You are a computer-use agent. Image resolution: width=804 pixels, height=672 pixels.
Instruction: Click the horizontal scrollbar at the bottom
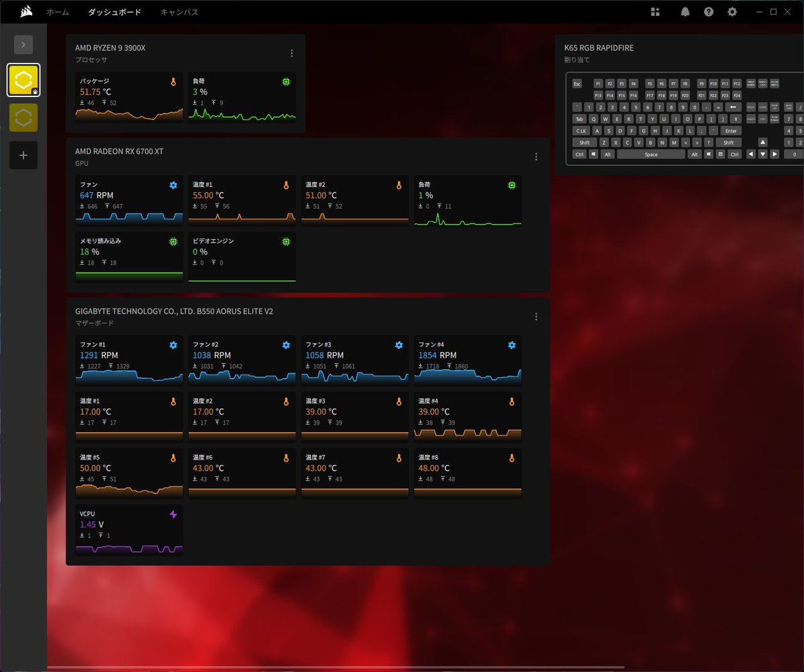click(335, 667)
